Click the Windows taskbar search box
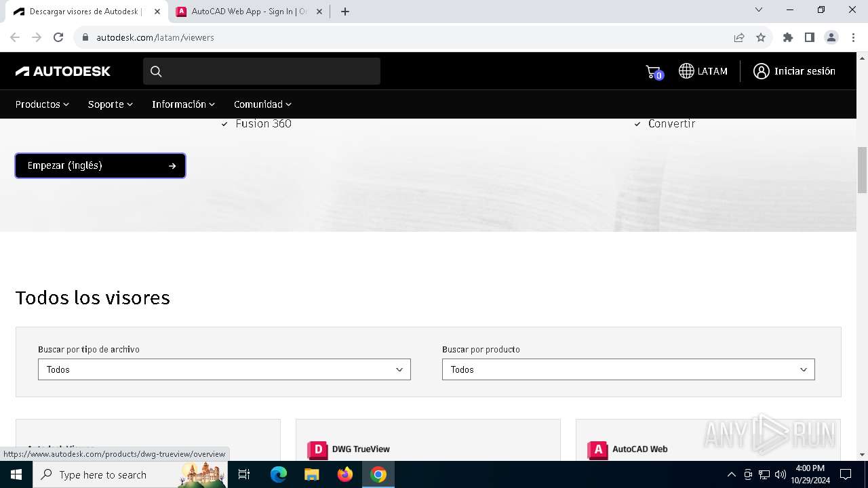 [130, 474]
